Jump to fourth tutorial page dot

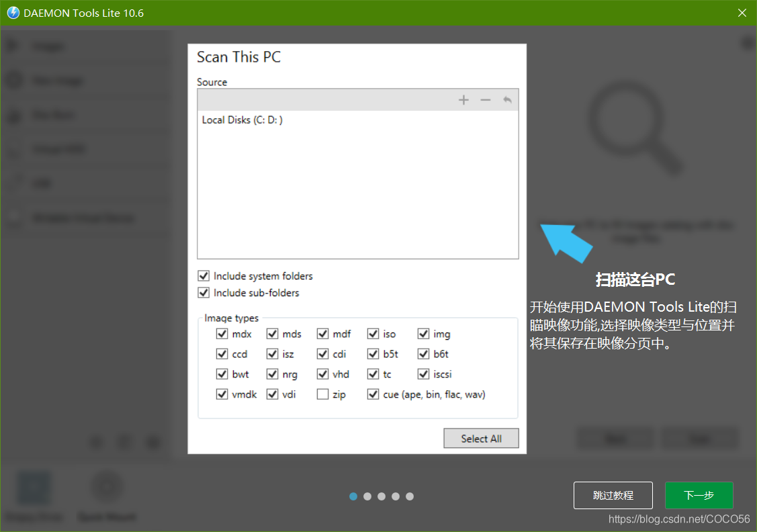tap(396, 496)
